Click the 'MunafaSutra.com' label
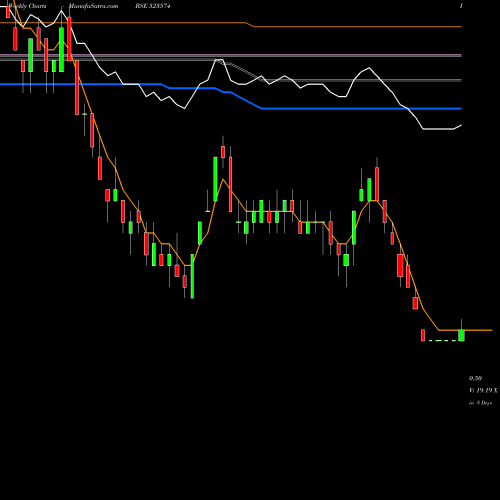This screenshot has width=500, height=500. pos(93,6)
